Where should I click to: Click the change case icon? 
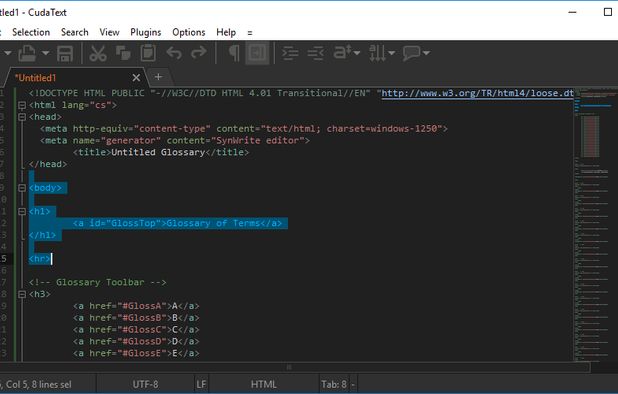pyautogui.click(x=343, y=53)
